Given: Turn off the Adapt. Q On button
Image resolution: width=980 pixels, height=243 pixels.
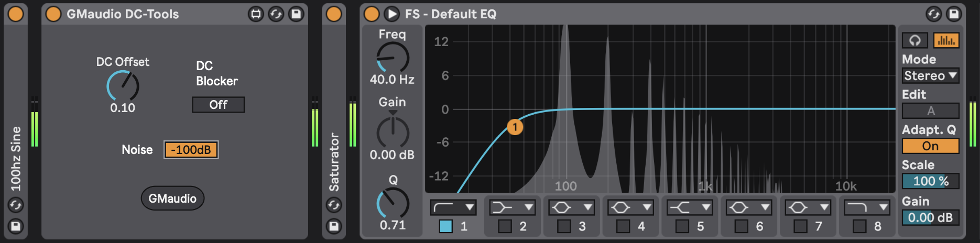Looking at the screenshot, I should pyautogui.click(x=930, y=146).
